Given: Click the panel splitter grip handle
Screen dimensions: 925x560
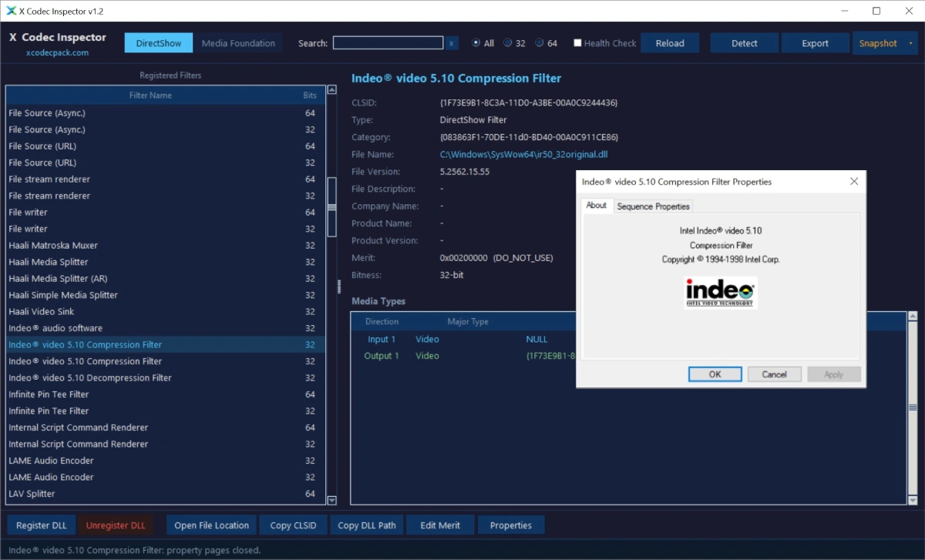Looking at the screenshot, I should [339, 287].
